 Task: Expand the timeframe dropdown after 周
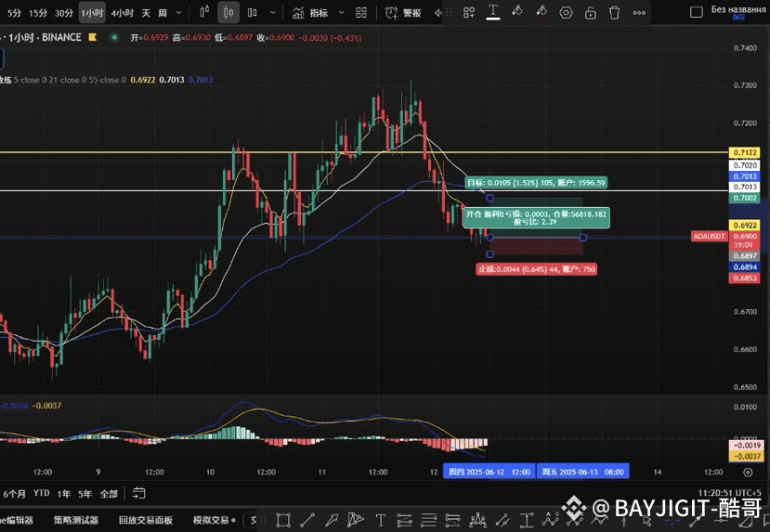point(178,13)
